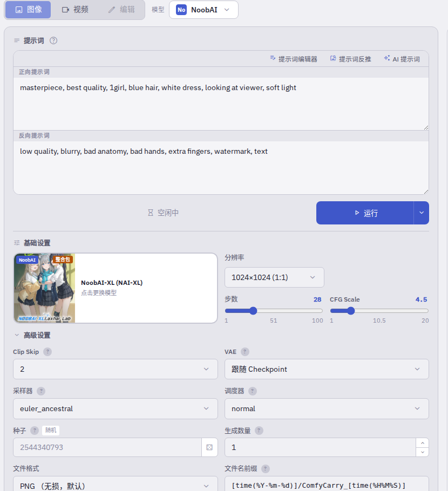Click the AI 提示词 button
The height and width of the screenshot is (491, 448).
[x=402, y=59]
